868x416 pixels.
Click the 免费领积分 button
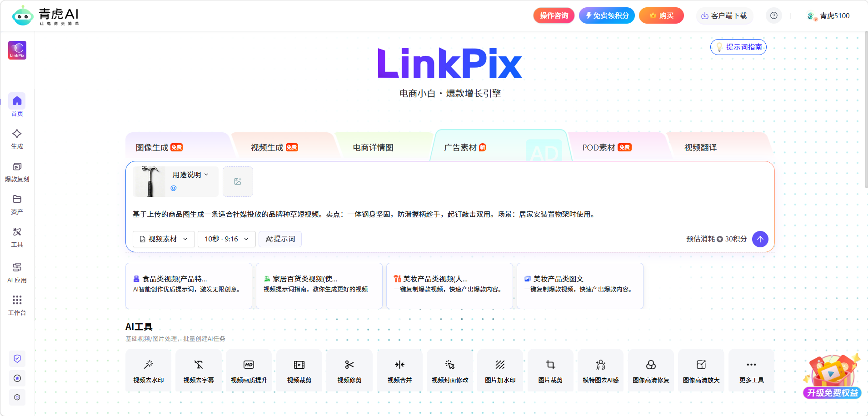(607, 15)
